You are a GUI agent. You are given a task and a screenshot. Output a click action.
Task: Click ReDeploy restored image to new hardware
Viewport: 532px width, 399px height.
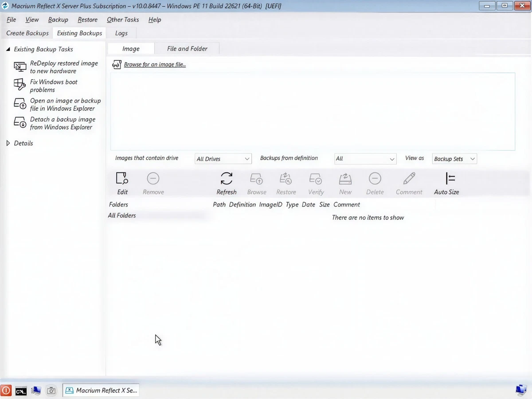64,67
